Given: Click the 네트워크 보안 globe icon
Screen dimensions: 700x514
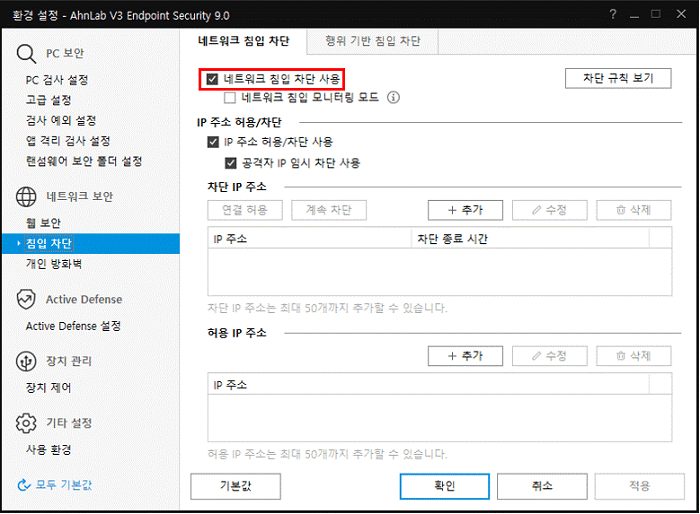Looking at the screenshot, I should (x=26, y=196).
